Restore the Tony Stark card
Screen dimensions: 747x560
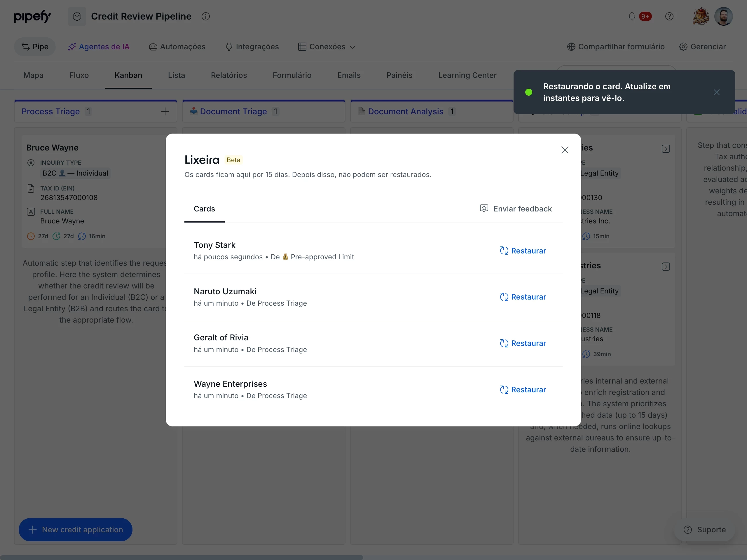pyautogui.click(x=523, y=251)
